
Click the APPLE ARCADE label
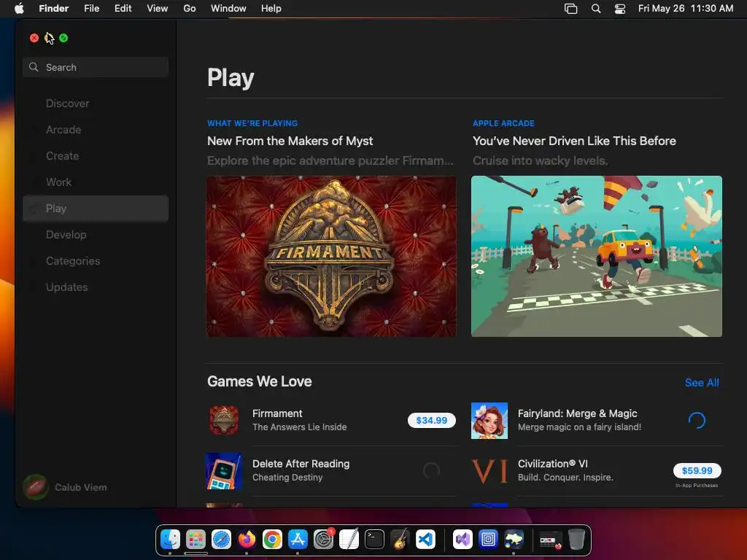point(503,123)
